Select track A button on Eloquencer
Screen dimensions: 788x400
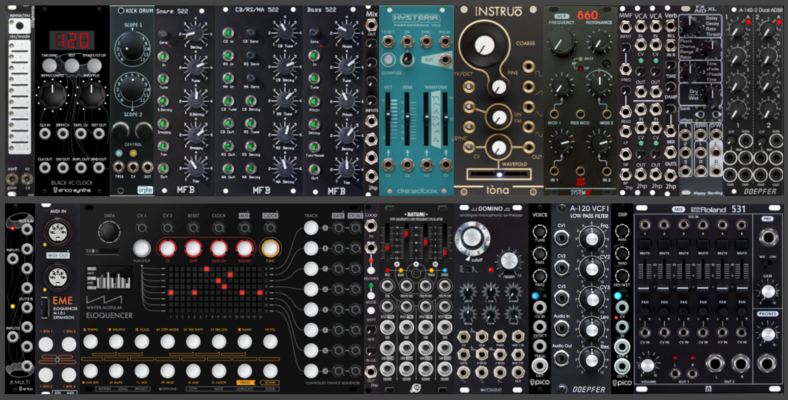tap(311, 228)
